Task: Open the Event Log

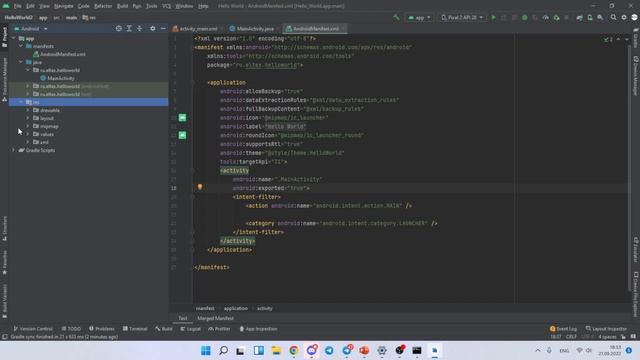Action: [563, 329]
